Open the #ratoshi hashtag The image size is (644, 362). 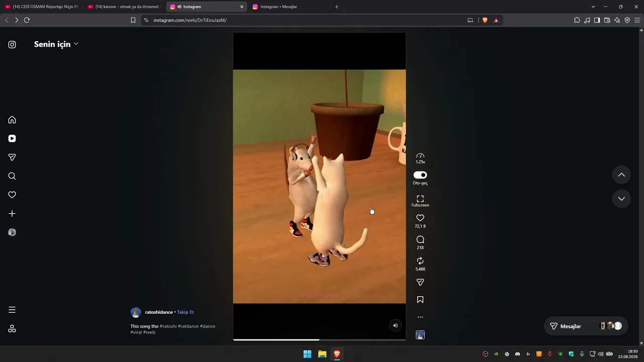coord(168,326)
